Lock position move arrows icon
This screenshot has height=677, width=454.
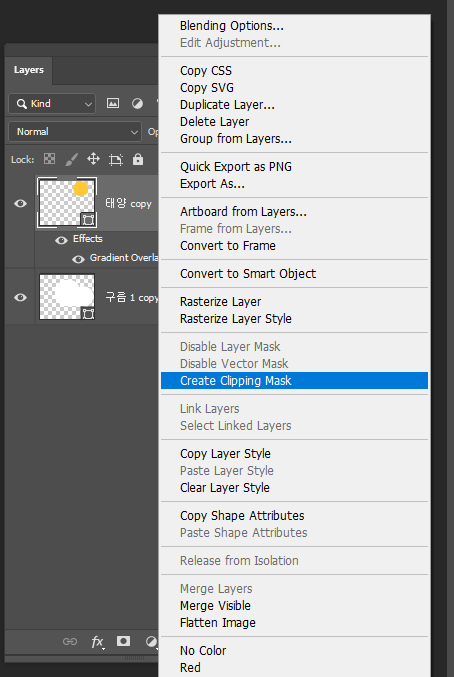click(93, 159)
